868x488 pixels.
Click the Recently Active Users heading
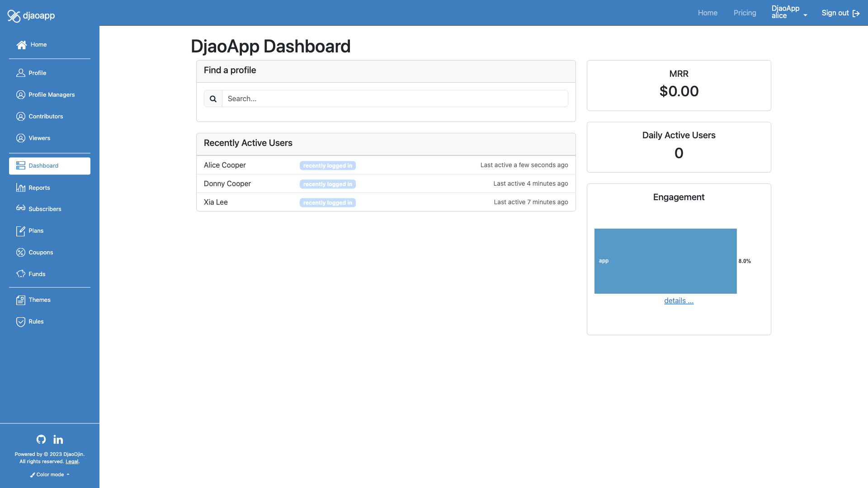(248, 143)
